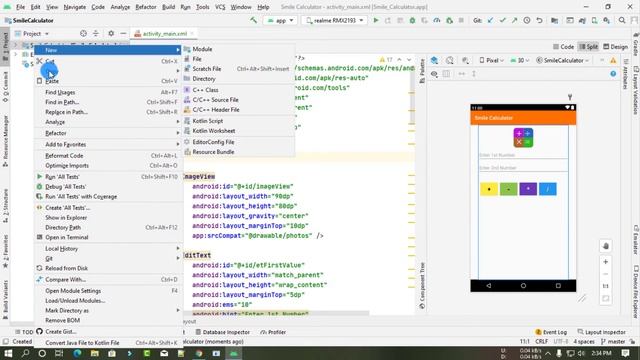
Task: Open the VCS menu in menu bar
Action: tap(220, 7)
